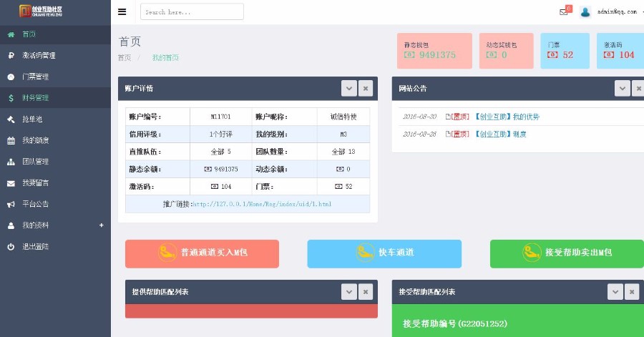Select the 团队管理 sidebar text
Screen dimensions: 644x337
pyautogui.click(x=36, y=162)
